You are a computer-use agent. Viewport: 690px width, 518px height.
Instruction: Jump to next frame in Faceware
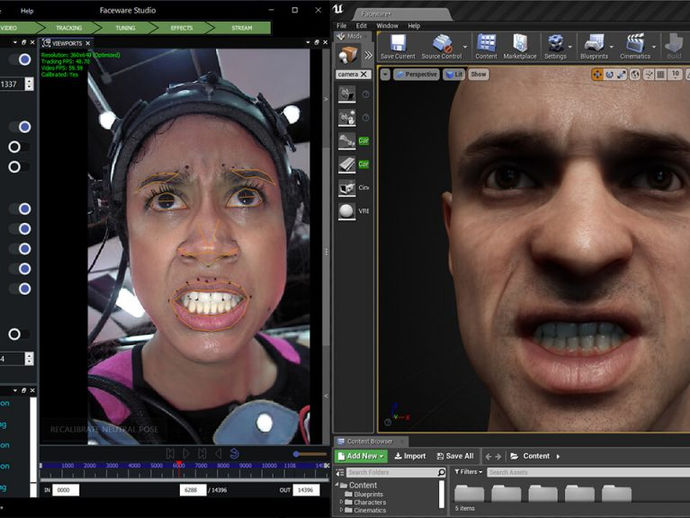pyautogui.click(x=202, y=453)
